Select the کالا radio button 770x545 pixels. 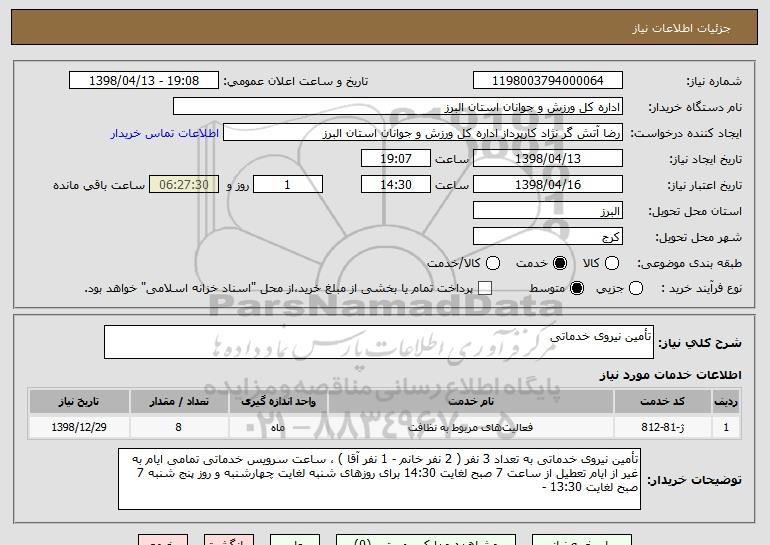612,263
